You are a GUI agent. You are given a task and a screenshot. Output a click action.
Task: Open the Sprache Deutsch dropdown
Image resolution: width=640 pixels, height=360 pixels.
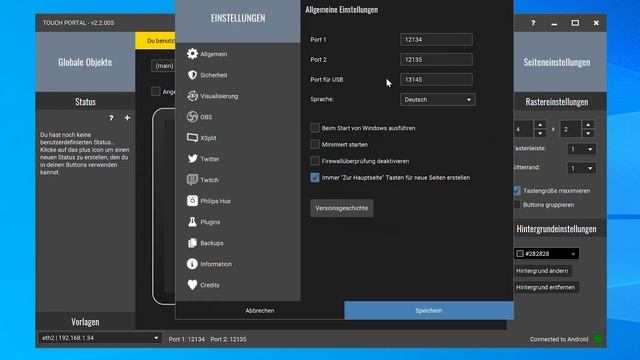[438, 100]
